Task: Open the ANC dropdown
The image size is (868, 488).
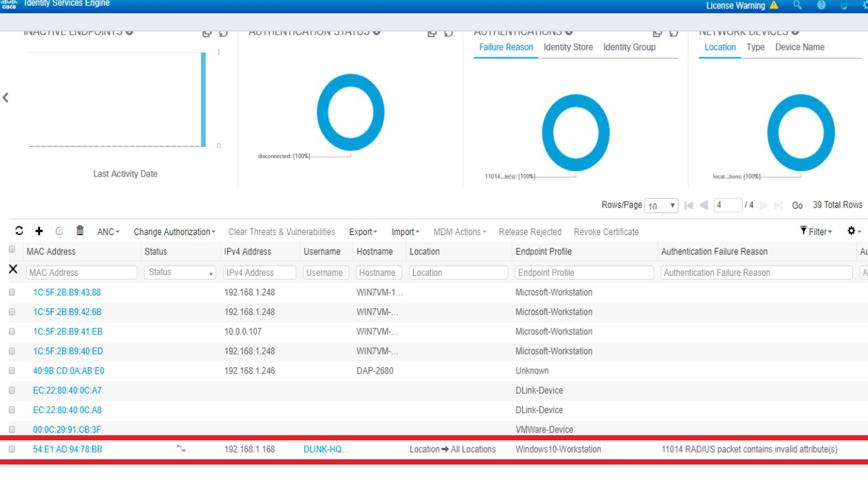Action: tap(108, 232)
